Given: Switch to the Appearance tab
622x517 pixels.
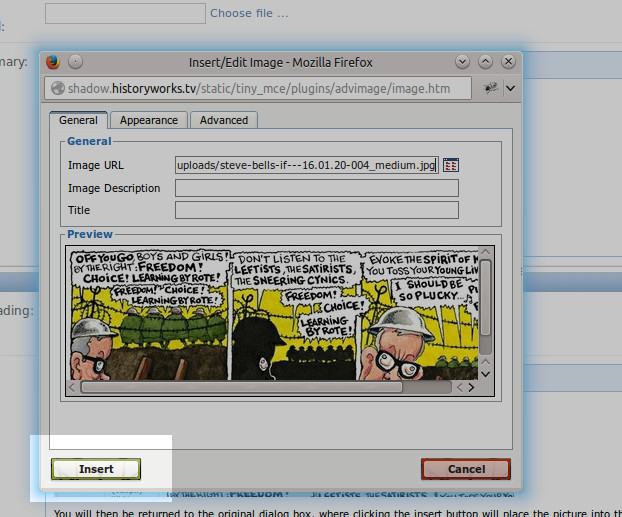Looking at the screenshot, I should pos(149,120).
